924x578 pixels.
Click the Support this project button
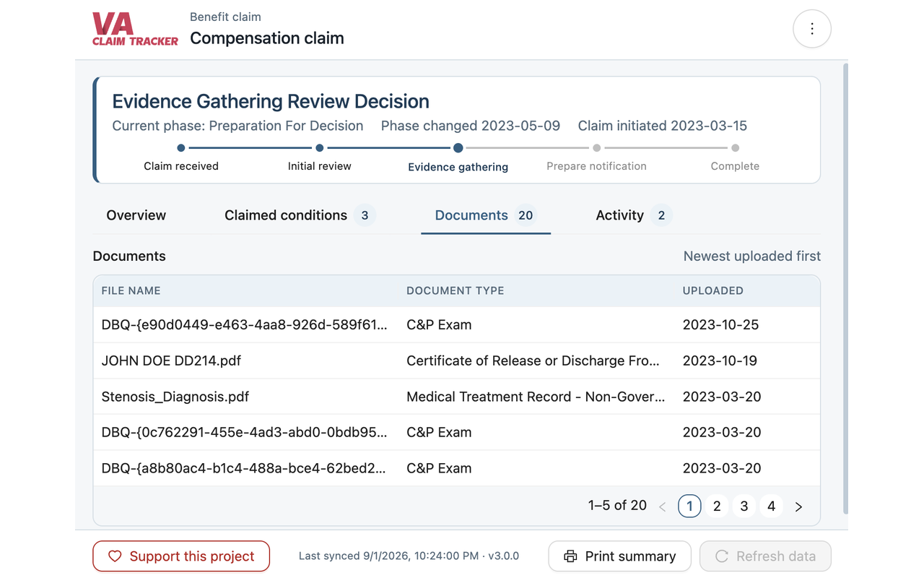click(x=181, y=556)
